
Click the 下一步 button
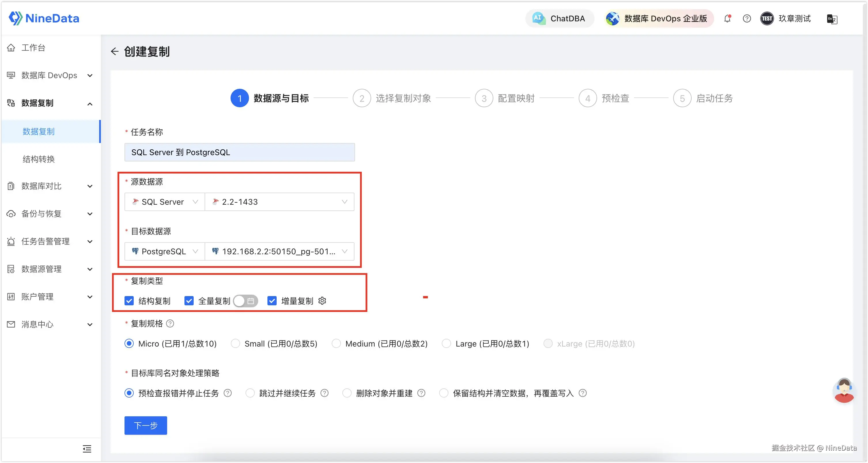click(x=146, y=425)
